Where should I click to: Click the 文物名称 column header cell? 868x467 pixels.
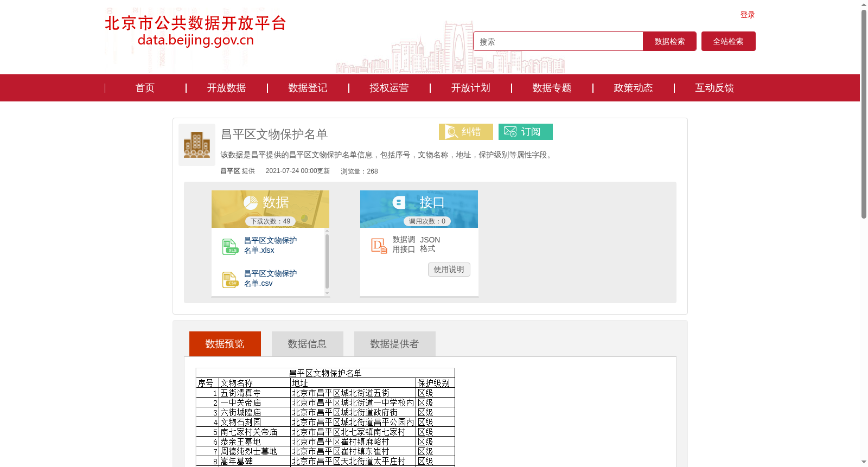254,383
